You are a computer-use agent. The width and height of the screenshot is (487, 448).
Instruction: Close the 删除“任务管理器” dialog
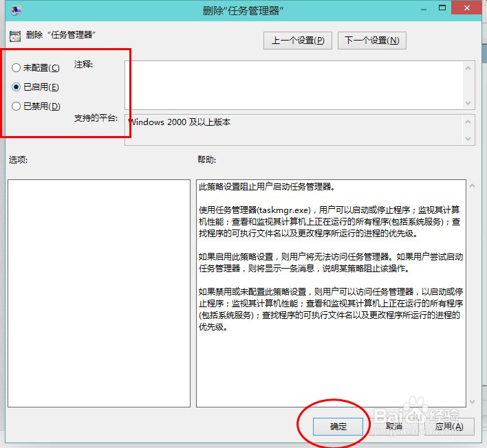pos(467,8)
